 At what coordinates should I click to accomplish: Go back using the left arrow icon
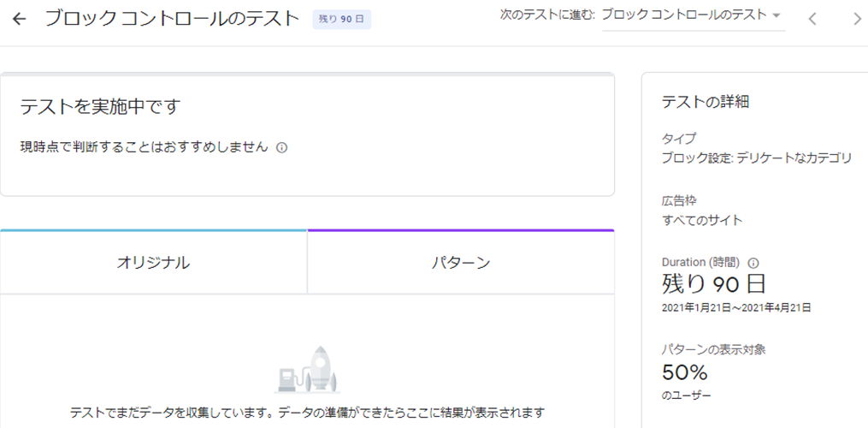(x=19, y=20)
